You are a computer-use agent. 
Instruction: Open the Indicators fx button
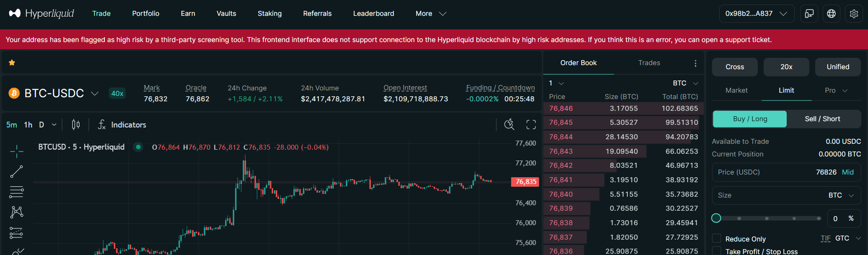coord(122,124)
